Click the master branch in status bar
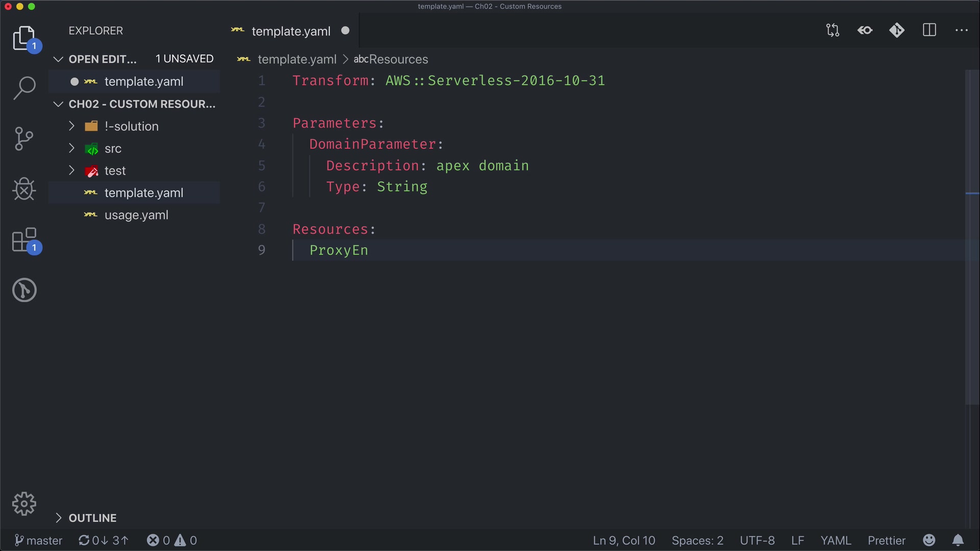Viewport: 980px width, 551px height. click(39, 540)
